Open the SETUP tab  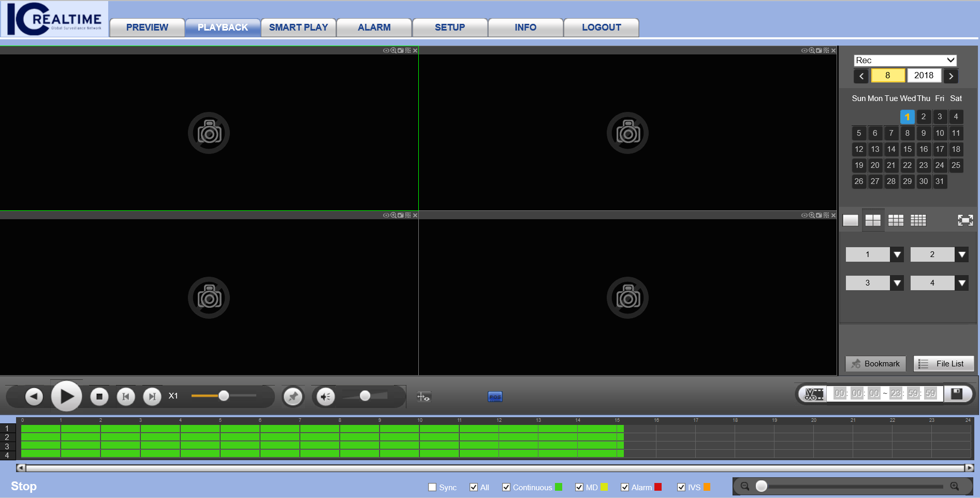click(x=449, y=27)
